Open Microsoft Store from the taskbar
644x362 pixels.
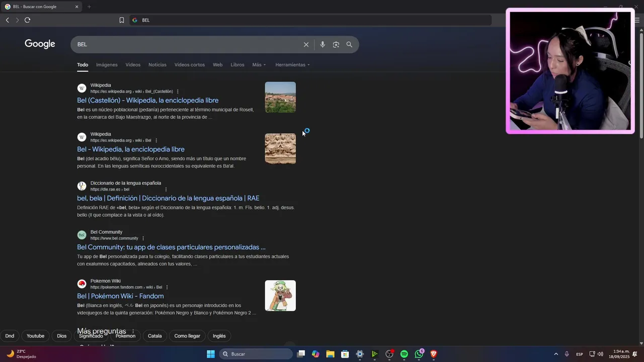coord(345,354)
